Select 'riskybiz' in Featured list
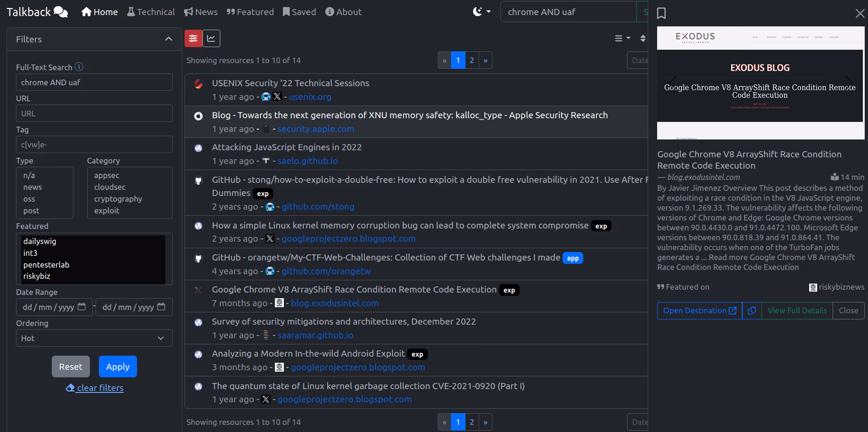The width and height of the screenshot is (868, 432). [37, 276]
